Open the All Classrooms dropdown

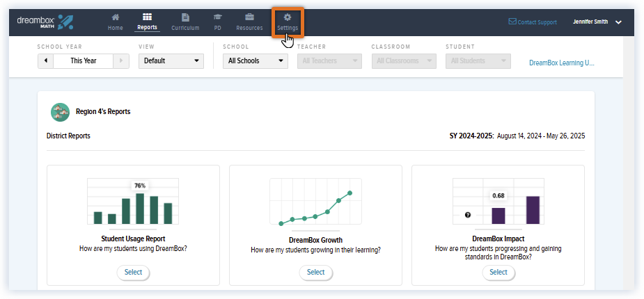point(404,60)
